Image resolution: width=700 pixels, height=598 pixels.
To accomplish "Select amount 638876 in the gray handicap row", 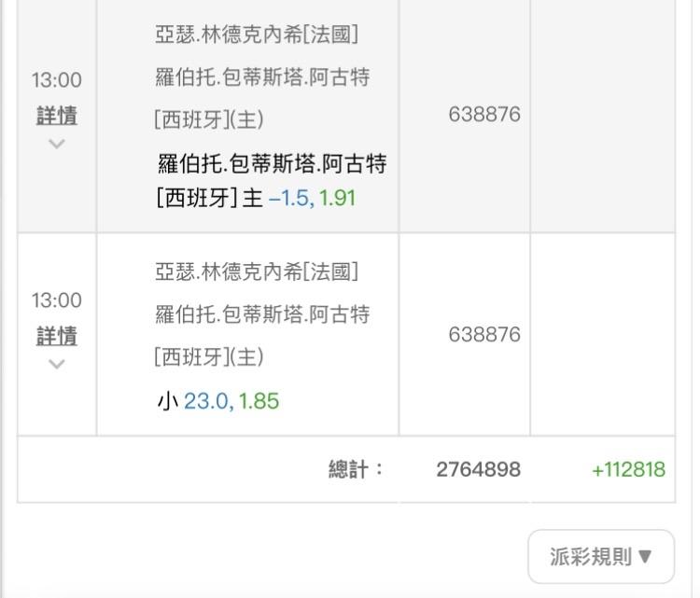I will point(484,114).
